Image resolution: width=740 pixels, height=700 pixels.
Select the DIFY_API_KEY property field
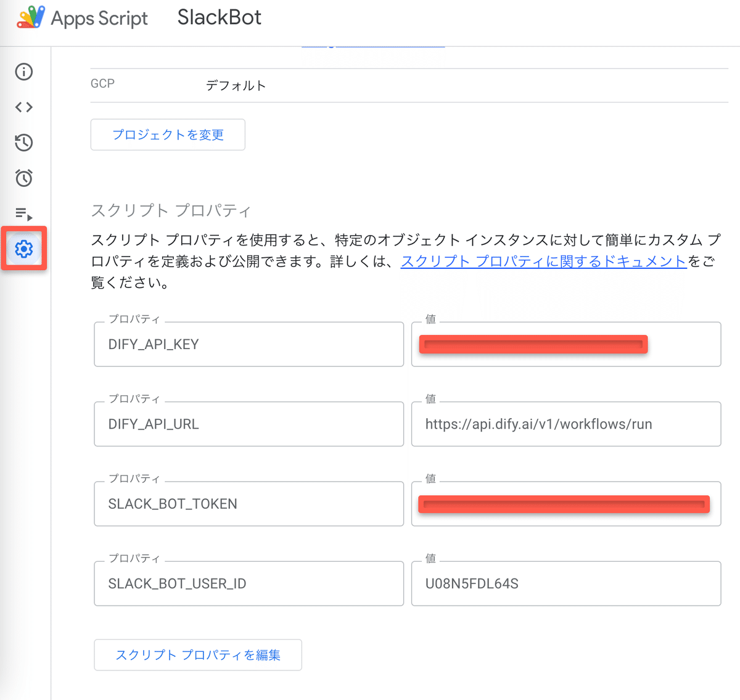249,344
